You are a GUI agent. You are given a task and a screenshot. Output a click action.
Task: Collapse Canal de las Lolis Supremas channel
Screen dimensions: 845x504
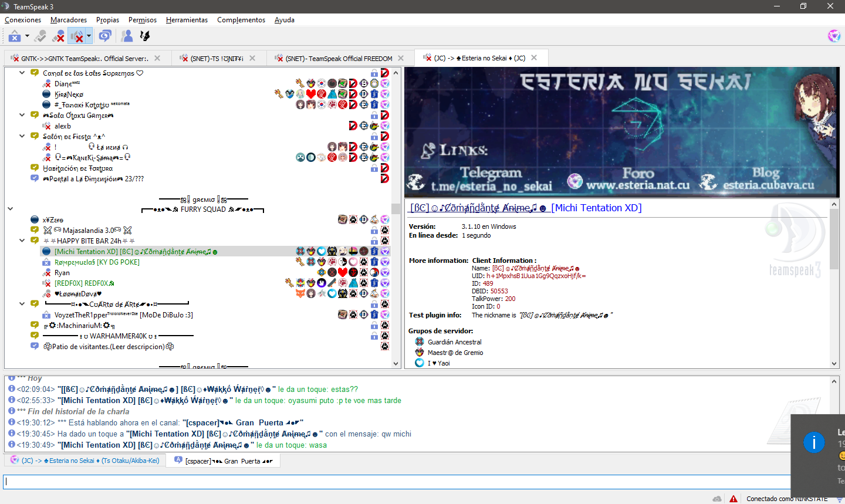point(22,73)
